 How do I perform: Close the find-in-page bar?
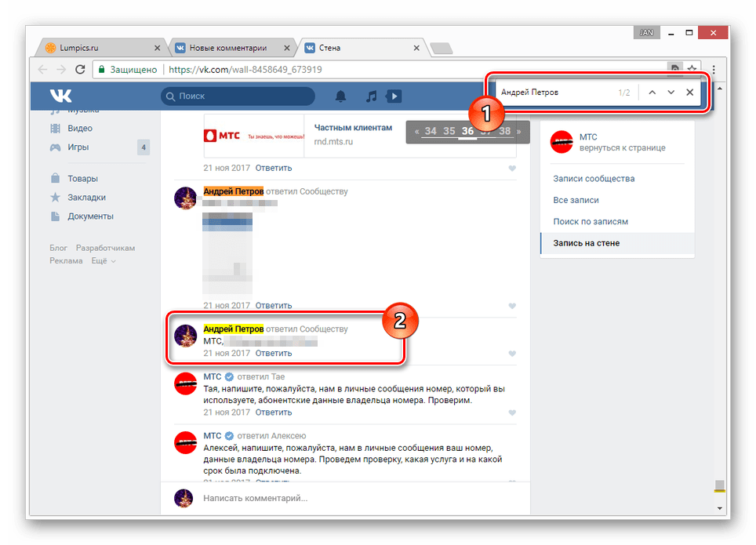tap(690, 92)
